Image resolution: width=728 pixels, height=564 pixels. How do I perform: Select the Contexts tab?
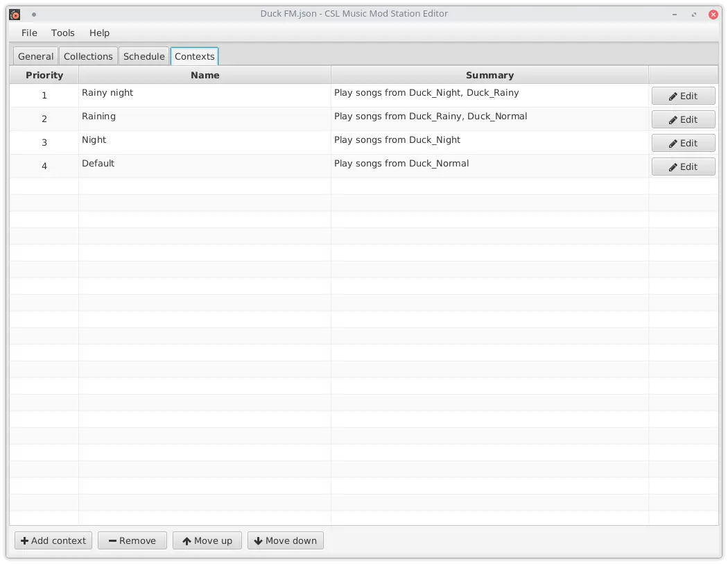(195, 56)
